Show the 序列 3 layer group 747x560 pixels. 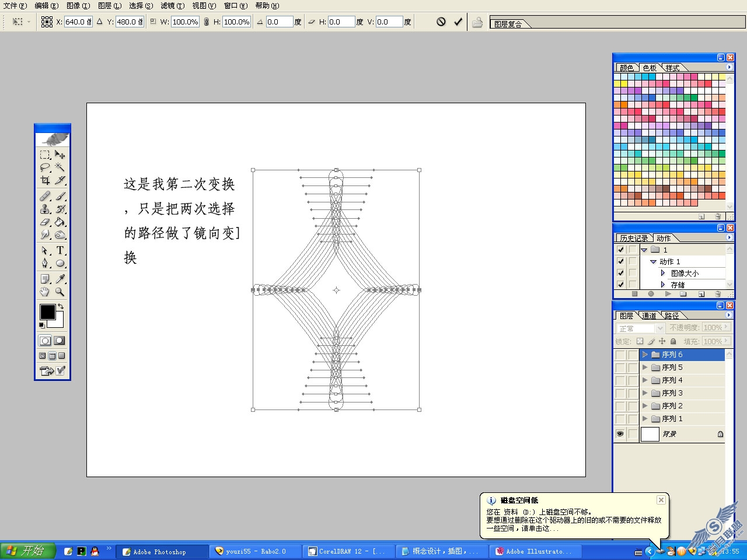point(620,393)
